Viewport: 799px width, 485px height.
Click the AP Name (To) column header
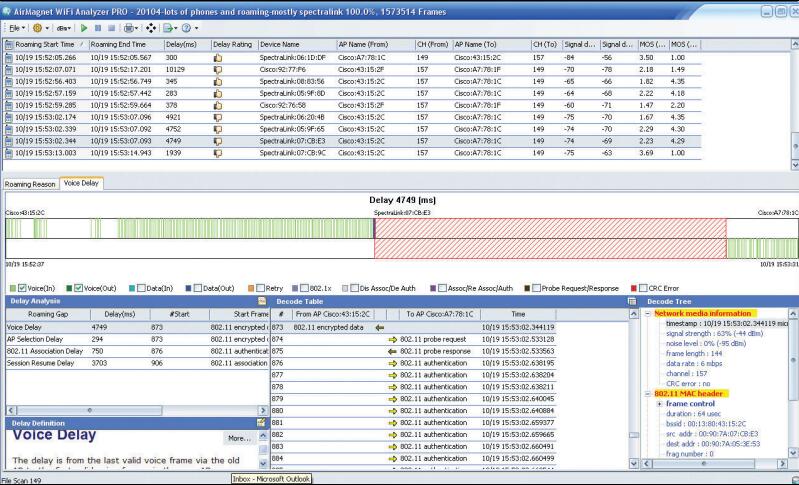point(491,45)
